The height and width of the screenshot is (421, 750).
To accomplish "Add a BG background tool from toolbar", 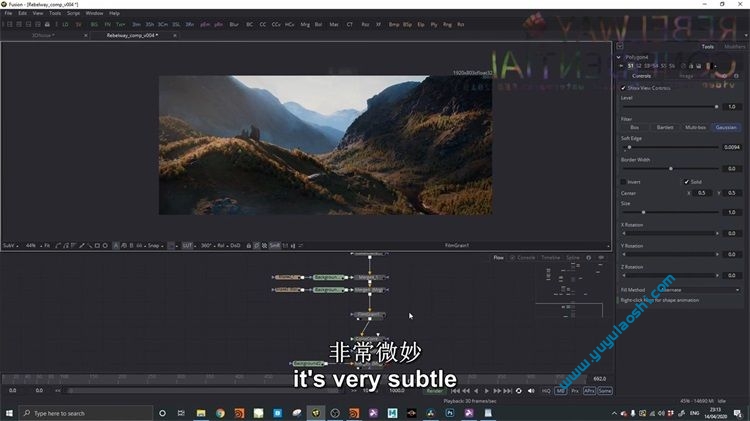I will (x=94, y=24).
